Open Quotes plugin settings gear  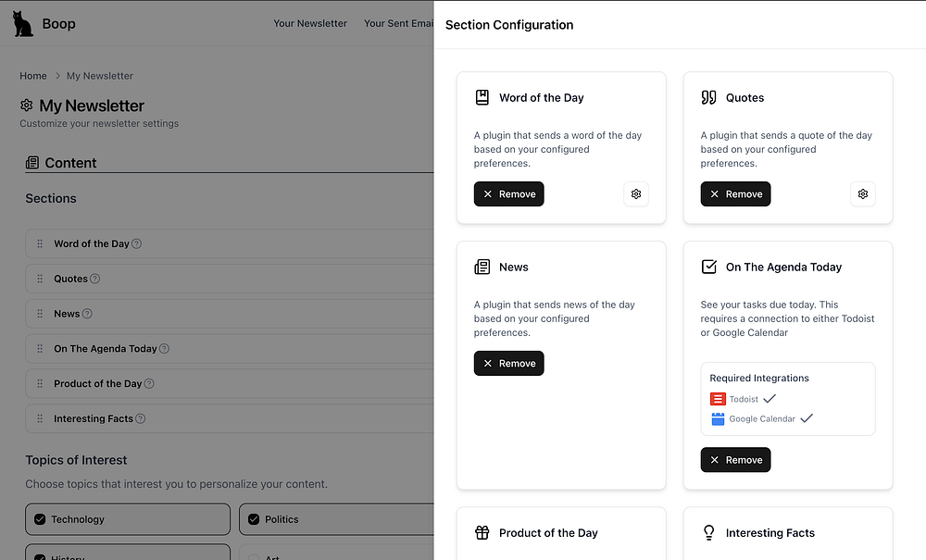pos(863,194)
